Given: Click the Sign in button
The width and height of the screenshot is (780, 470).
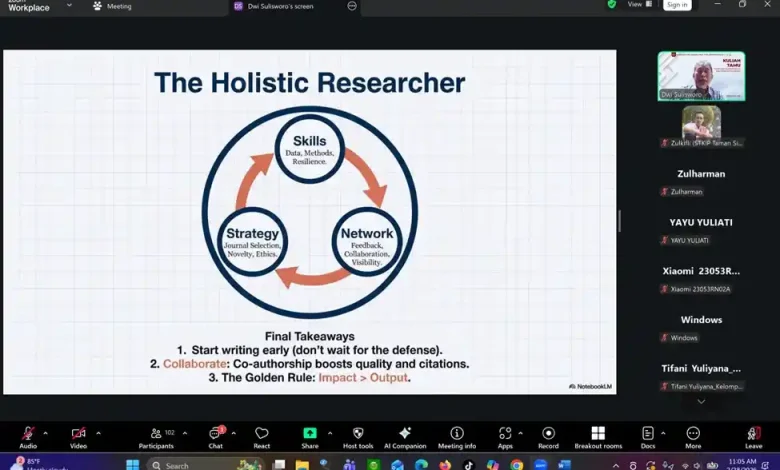Looking at the screenshot, I should point(677,5).
